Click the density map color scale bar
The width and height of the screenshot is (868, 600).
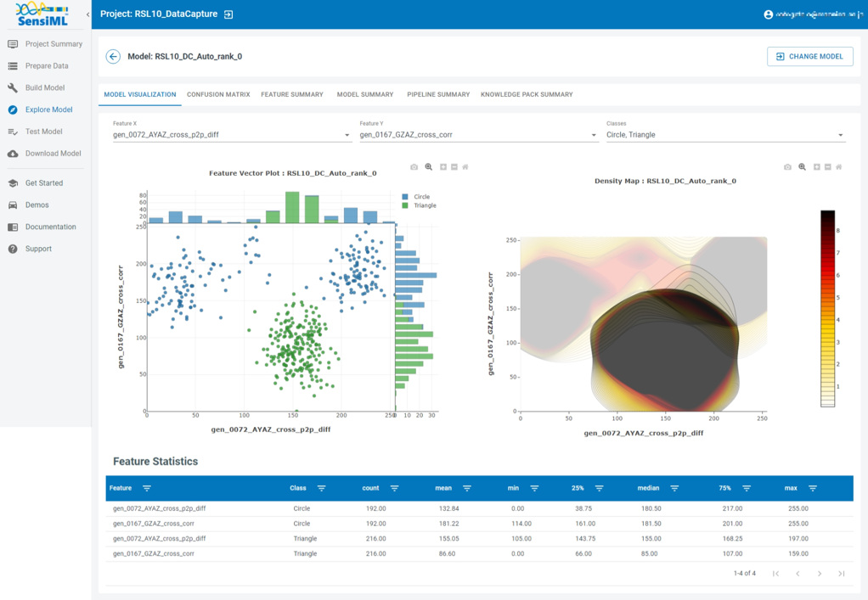pyautogui.click(x=827, y=308)
